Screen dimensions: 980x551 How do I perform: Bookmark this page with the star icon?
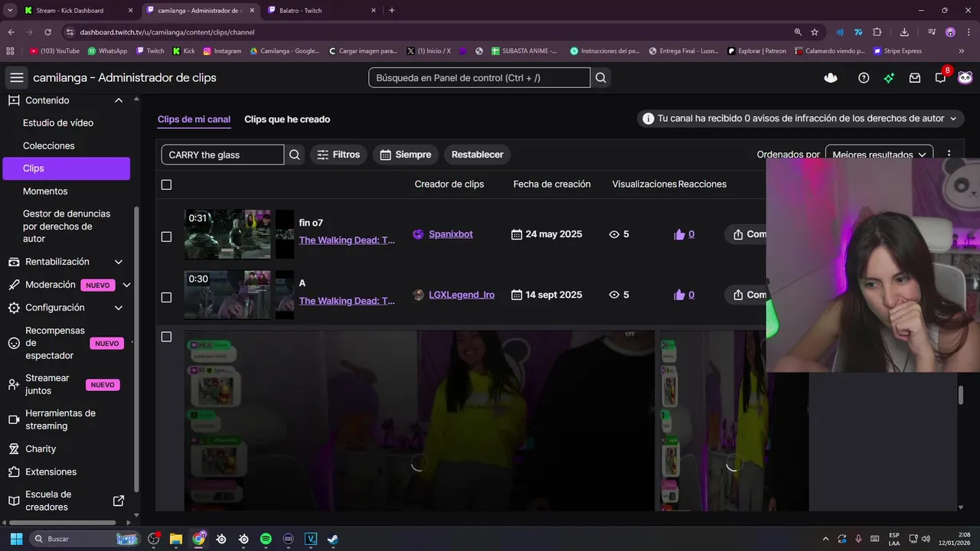(x=815, y=32)
